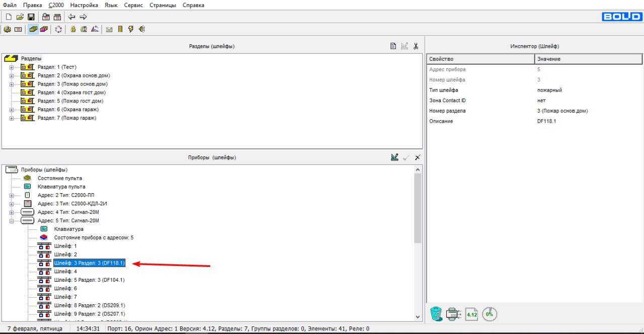Click the Зона Contact ID value нет
The width and height of the screenshot is (644, 334).
(x=541, y=101)
